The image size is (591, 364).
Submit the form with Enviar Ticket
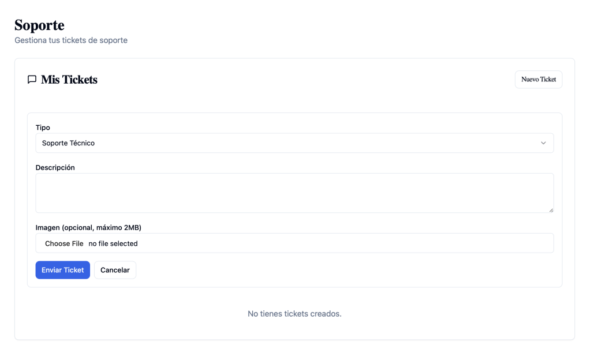click(62, 270)
